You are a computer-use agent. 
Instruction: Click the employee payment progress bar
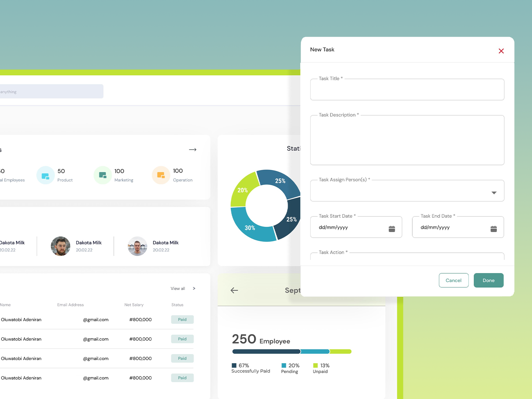point(292,351)
